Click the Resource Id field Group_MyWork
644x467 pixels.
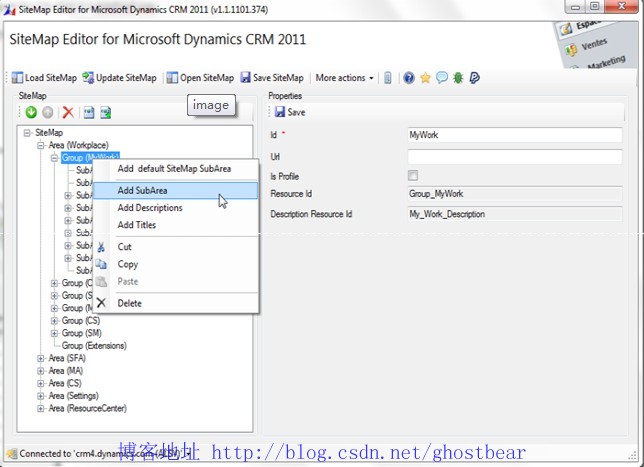(515, 194)
